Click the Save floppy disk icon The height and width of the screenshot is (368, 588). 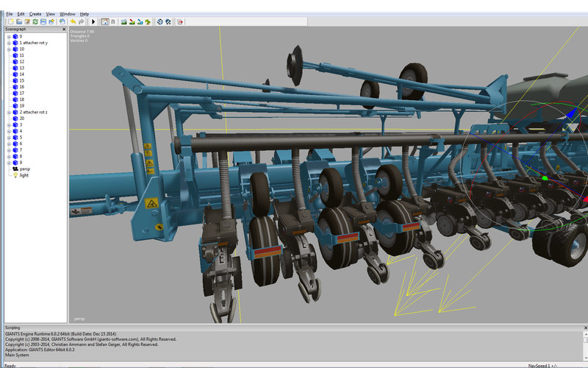pyautogui.click(x=43, y=22)
